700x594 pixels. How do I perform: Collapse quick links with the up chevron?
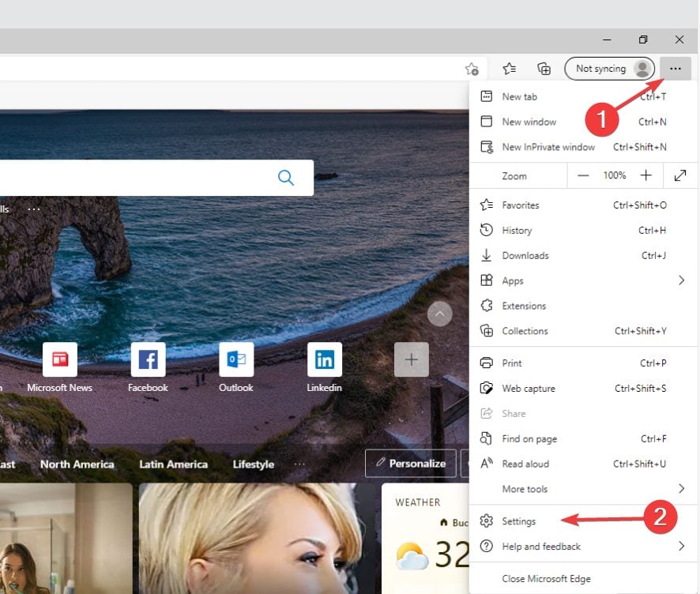coord(440,314)
